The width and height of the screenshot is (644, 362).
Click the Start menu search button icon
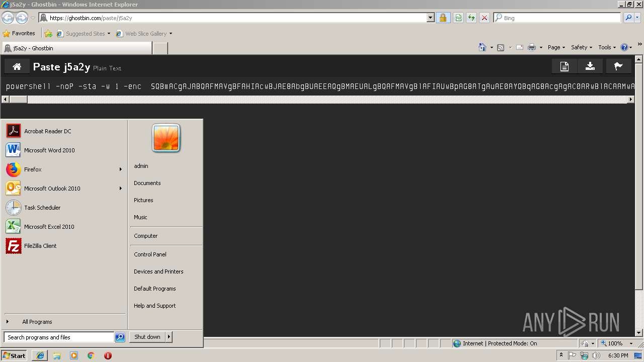click(x=120, y=337)
